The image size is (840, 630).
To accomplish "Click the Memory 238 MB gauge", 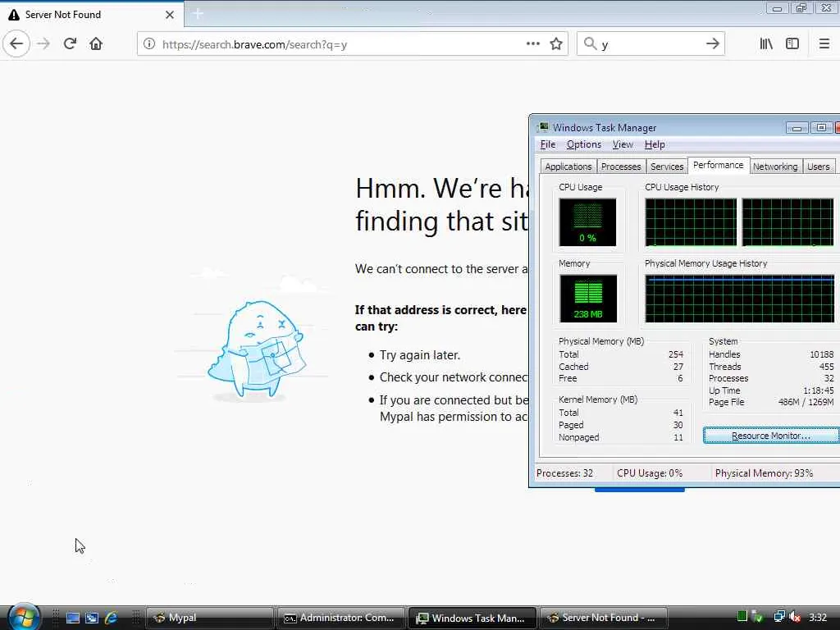I will tap(588, 299).
